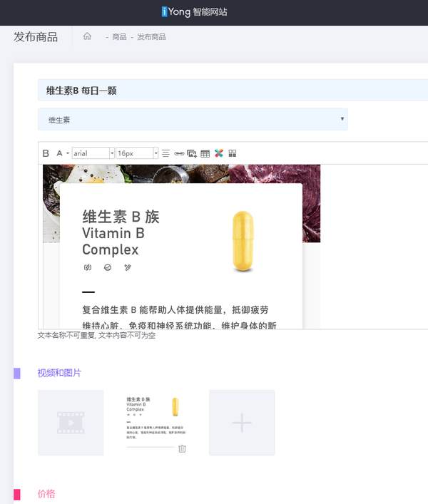
Task: Go to home via breadcrumb icon
Action: coord(87,36)
